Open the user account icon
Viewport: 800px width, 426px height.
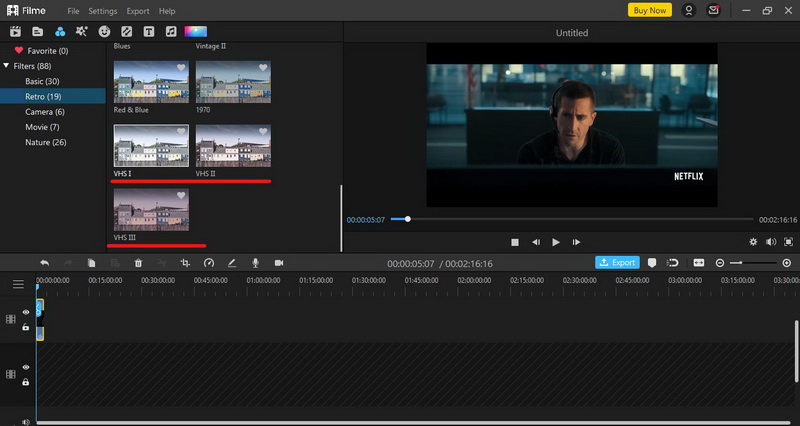point(689,10)
